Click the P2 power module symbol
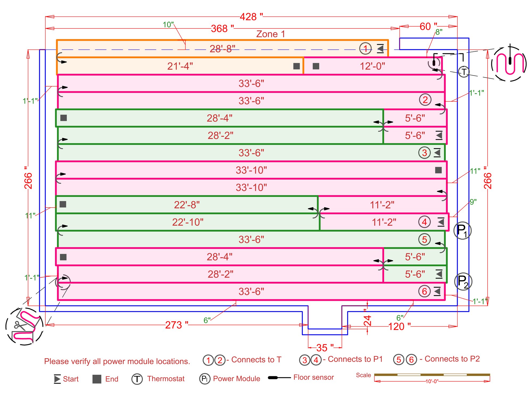The image size is (532, 396). tap(463, 282)
